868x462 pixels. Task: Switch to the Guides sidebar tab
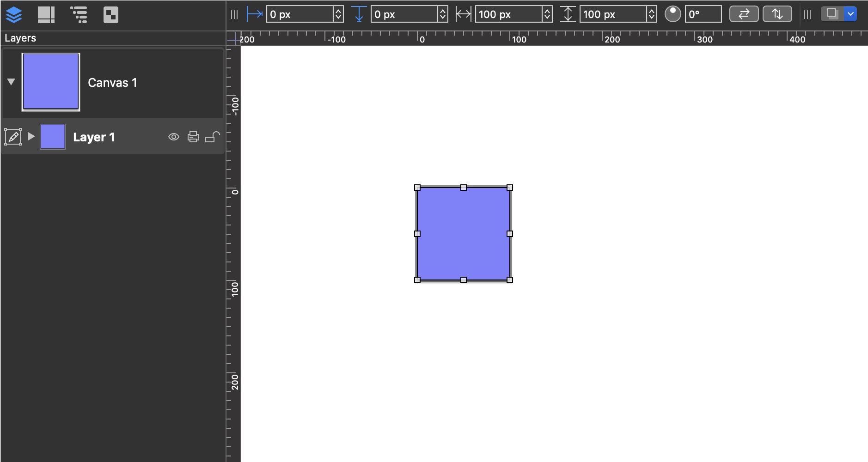[x=46, y=15]
